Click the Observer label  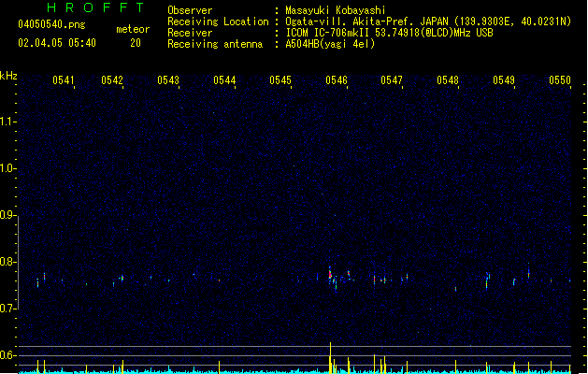(x=190, y=10)
